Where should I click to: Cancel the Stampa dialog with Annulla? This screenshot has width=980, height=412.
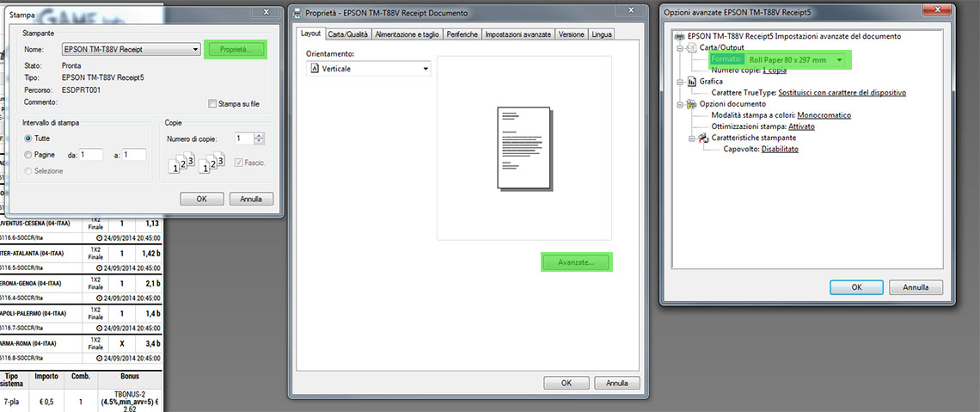click(251, 200)
